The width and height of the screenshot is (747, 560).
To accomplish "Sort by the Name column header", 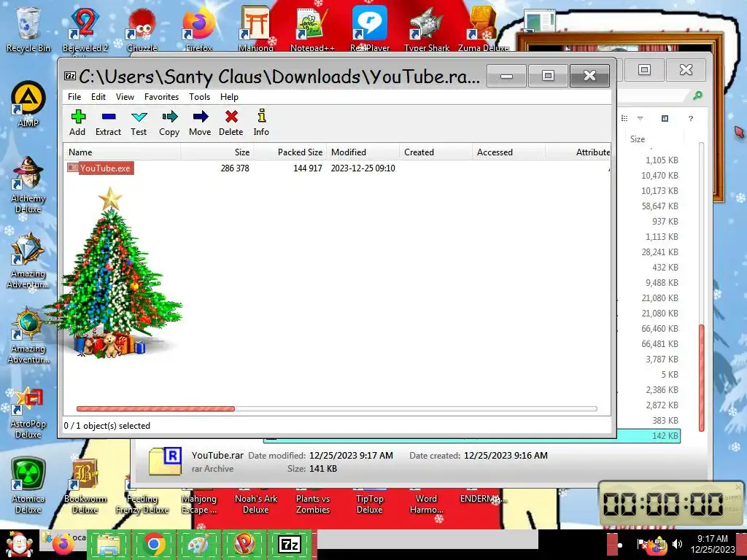I will pyautogui.click(x=123, y=152).
